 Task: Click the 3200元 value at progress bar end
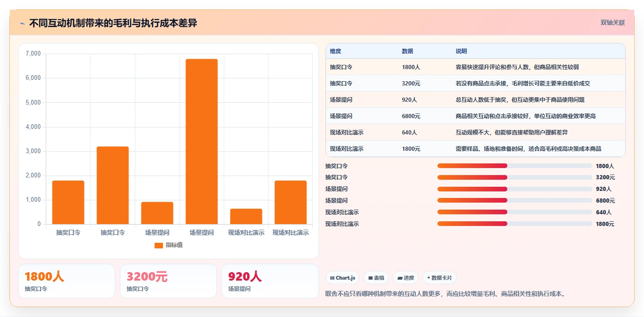point(605,177)
